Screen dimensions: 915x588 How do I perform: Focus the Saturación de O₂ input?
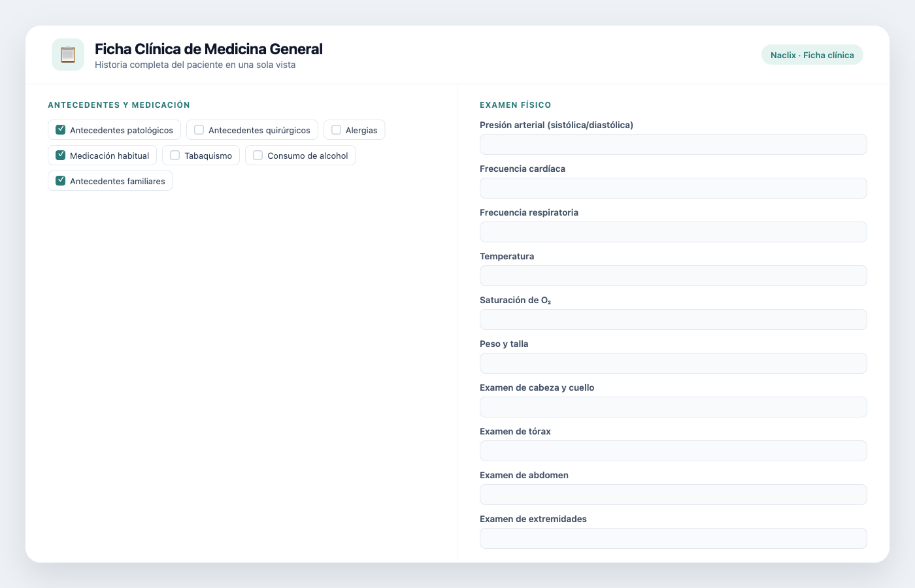coord(673,319)
